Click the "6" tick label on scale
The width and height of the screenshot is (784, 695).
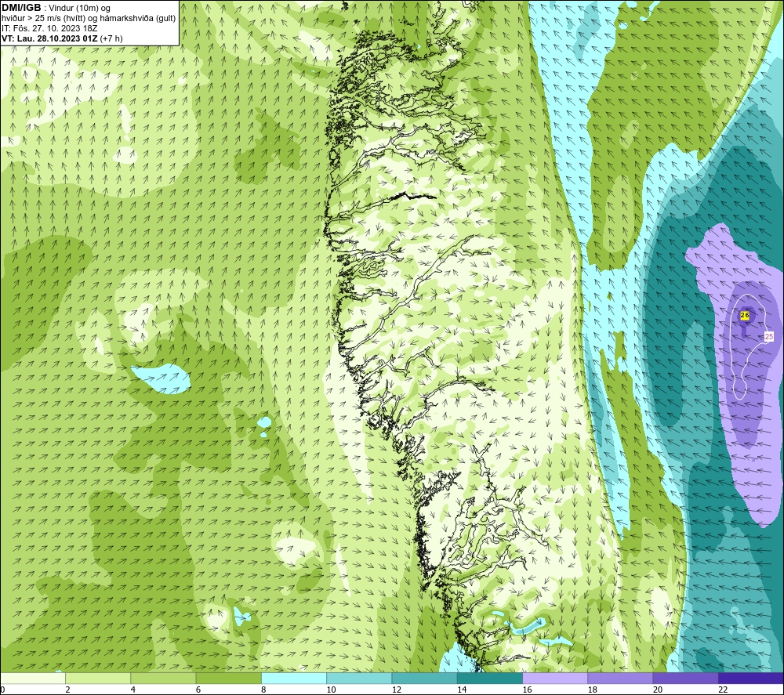point(198,690)
